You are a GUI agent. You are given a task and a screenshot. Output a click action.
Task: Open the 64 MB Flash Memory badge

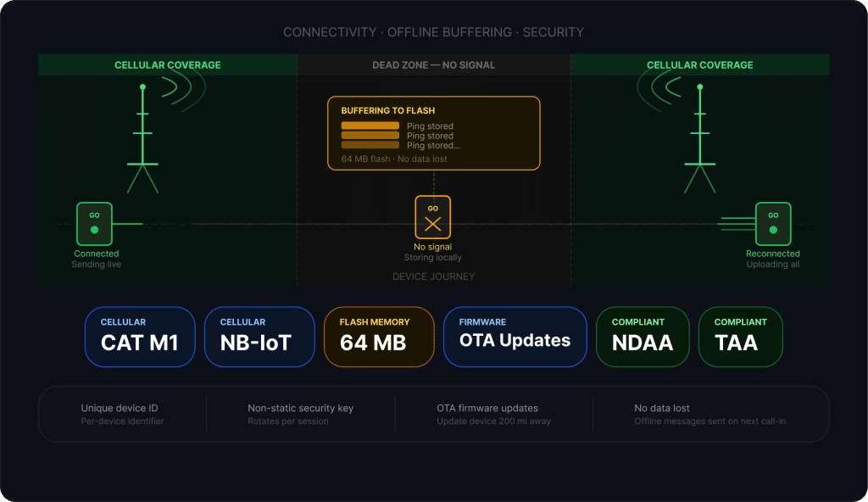tap(379, 337)
